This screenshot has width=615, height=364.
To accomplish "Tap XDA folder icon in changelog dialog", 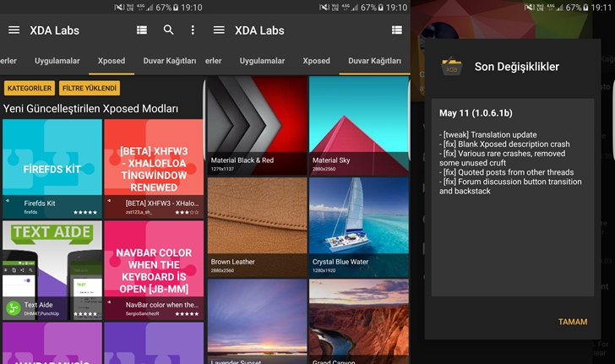I will 452,66.
